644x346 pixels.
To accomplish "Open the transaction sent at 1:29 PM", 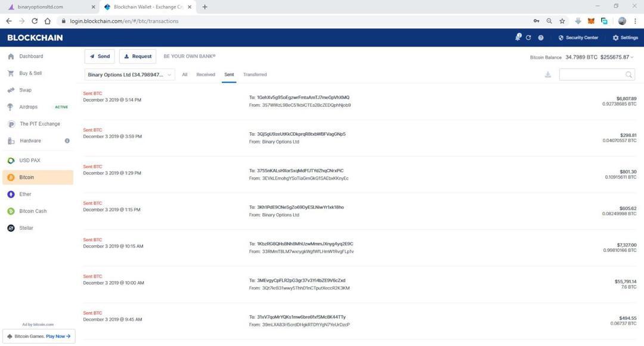I will pyautogui.click(x=360, y=174).
